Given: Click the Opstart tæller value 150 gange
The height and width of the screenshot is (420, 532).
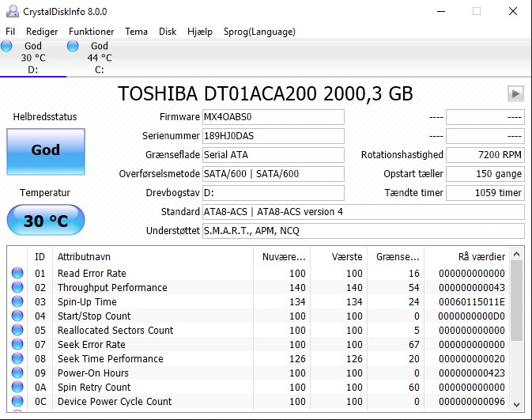Looking at the screenshot, I should 485,174.
